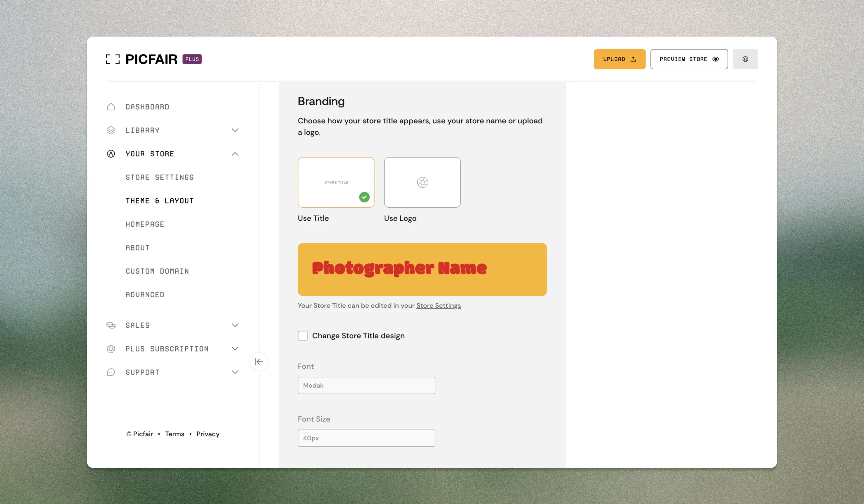Screen dimensions: 864x504
Task: Open Store Settings in sidebar
Action: click(159, 177)
